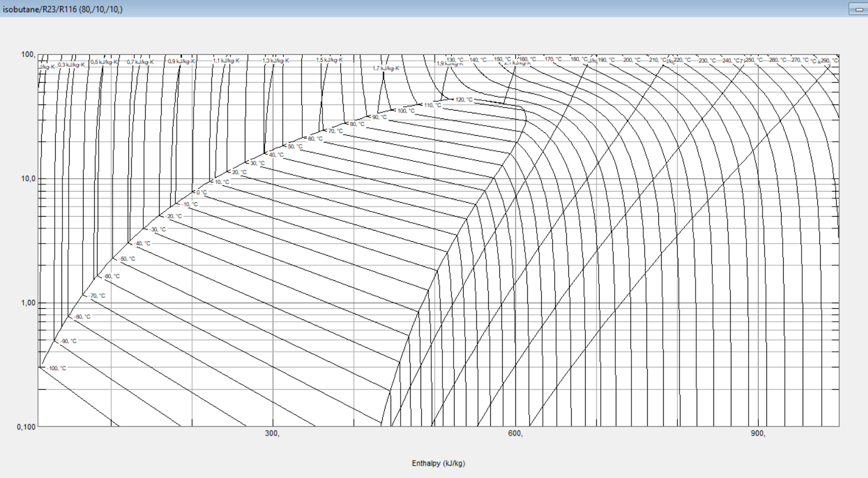Image resolution: width=868 pixels, height=478 pixels.
Task: Select the 80, °C isotherm label
Action: coord(357,124)
